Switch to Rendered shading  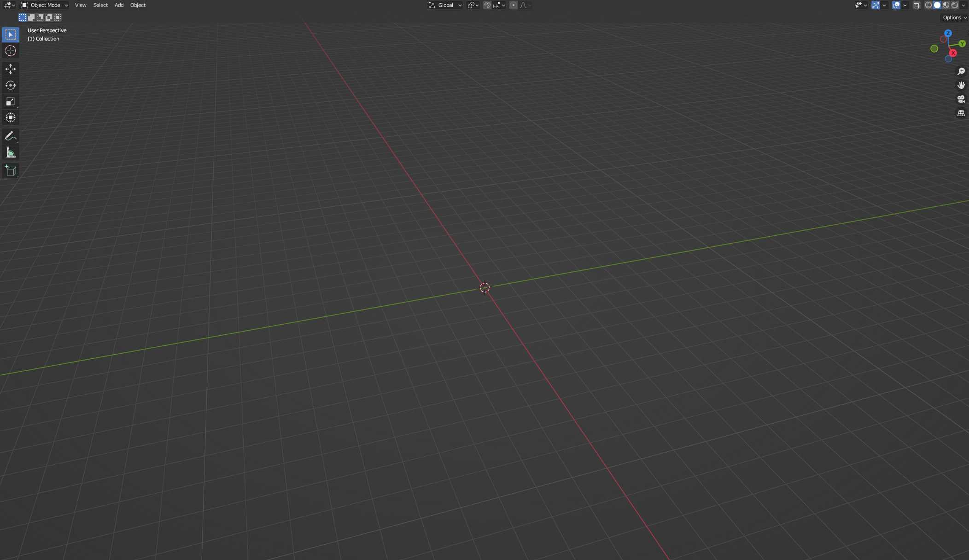[x=955, y=5]
